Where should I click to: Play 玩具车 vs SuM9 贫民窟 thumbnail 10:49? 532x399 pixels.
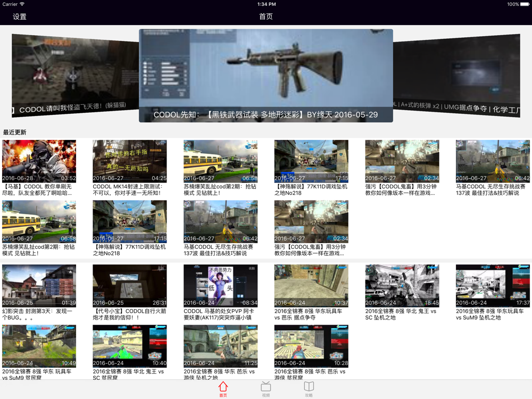(39, 346)
